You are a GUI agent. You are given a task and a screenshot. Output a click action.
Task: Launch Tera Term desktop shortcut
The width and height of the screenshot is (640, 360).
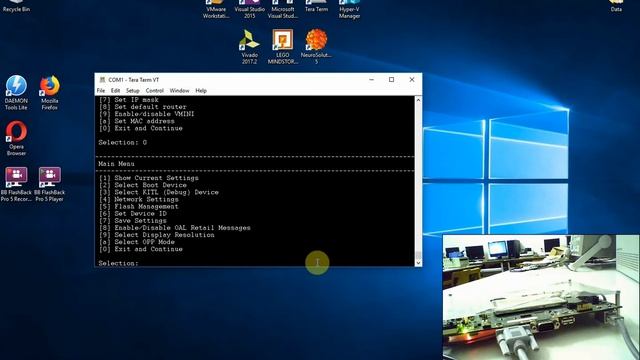pyautogui.click(x=316, y=6)
